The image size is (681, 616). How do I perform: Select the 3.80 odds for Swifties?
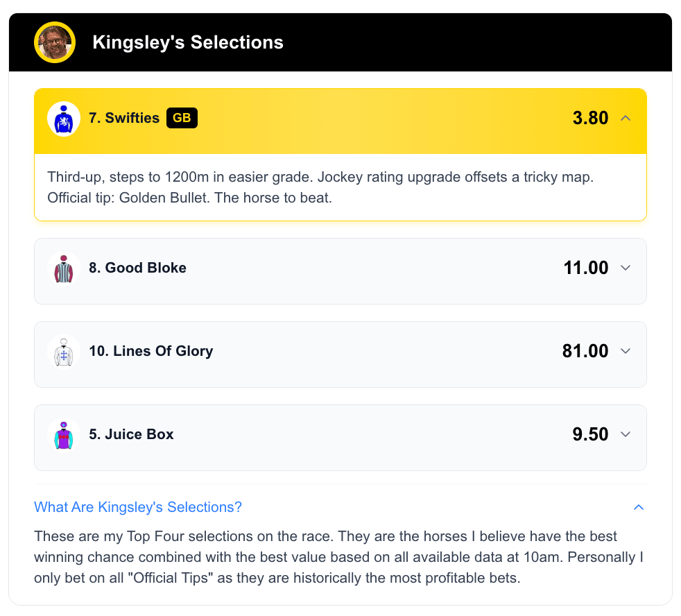pyautogui.click(x=590, y=118)
